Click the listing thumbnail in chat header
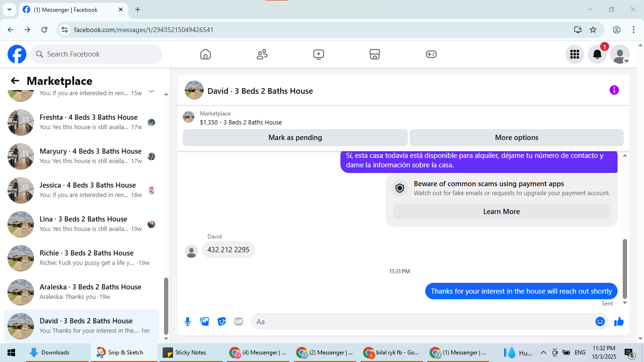644x362 pixels. 194,90
